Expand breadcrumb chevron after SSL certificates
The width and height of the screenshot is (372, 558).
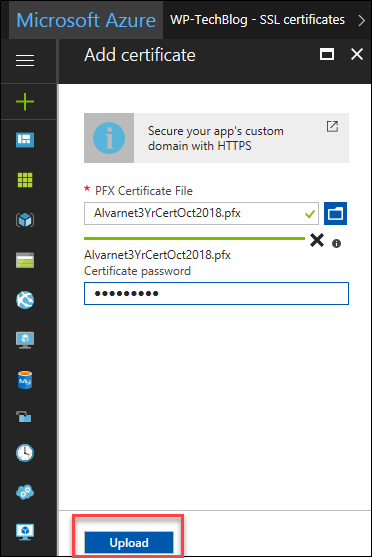click(362, 20)
